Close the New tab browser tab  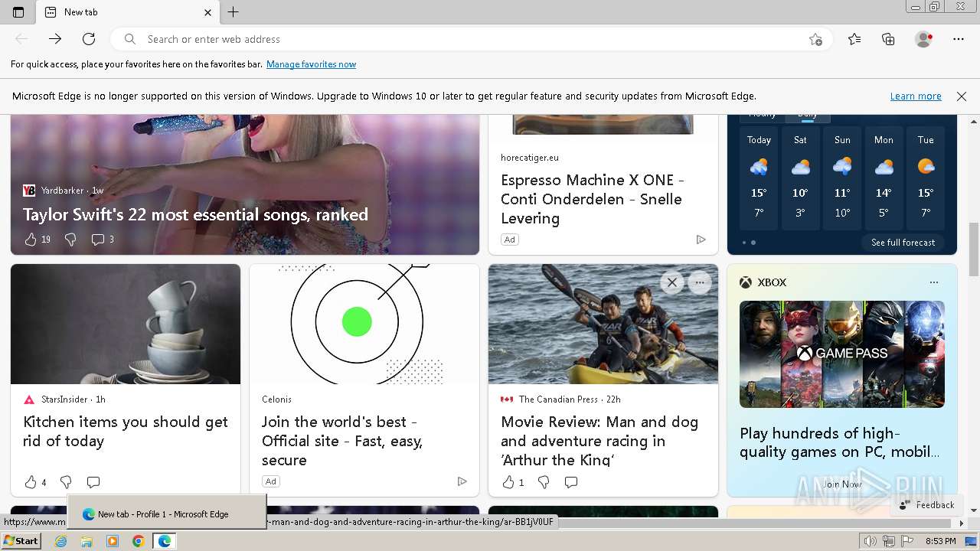click(207, 12)
